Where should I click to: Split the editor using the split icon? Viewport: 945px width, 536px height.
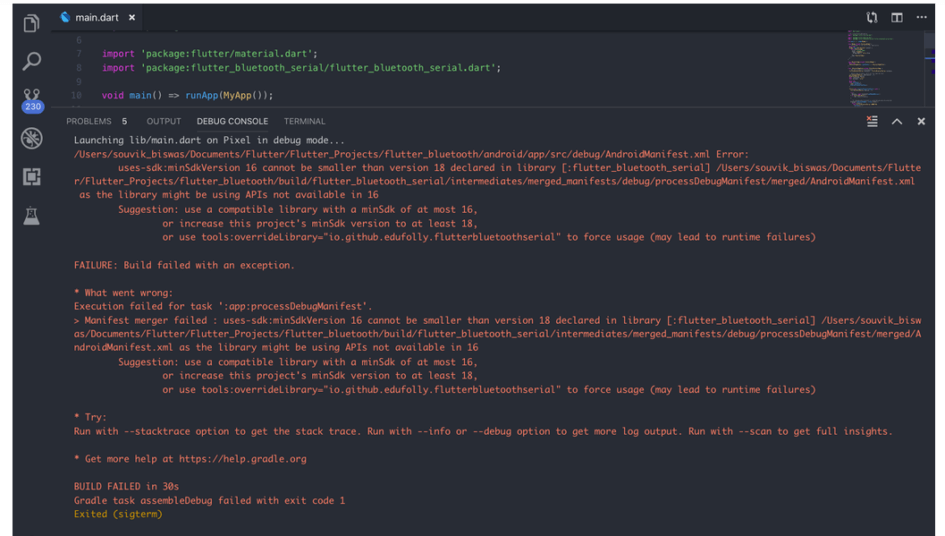pyautogui.click(x=897, y=17)
